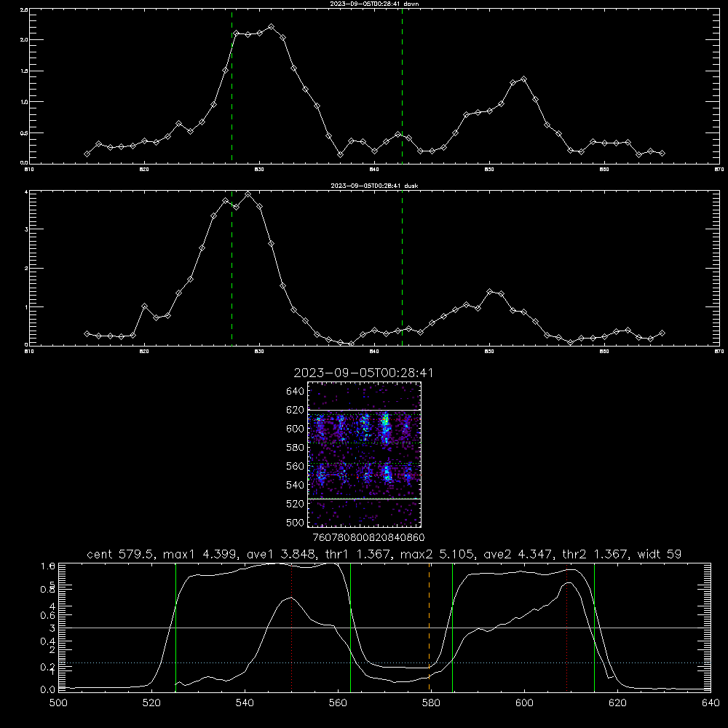Pick the first diamond marker of dawn curve
The image size is (728, 728).
point(87,154)
